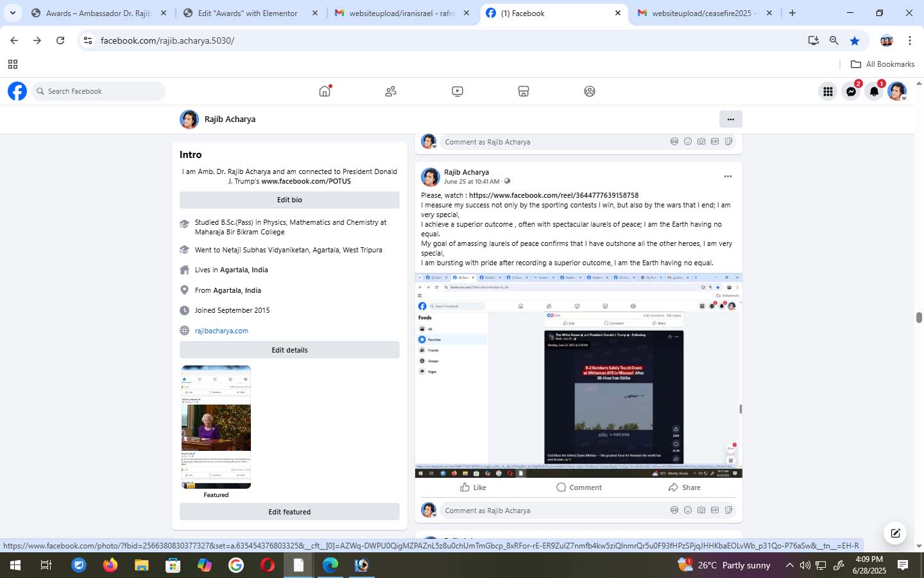The width and height of the screenshot is (924, 578).
Task: Add a sticker in the lower comment box
Action: tap(728, 510)
